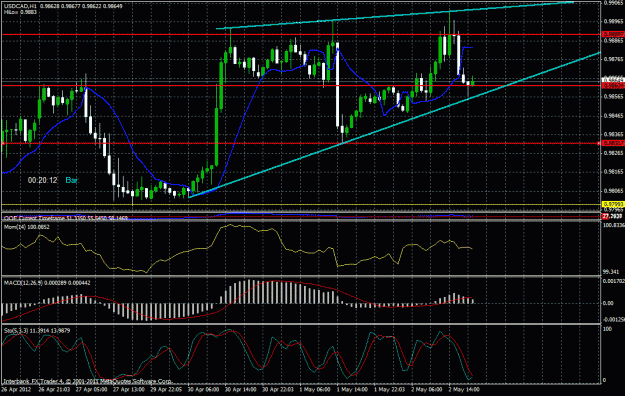This screenshot has height=396, width=625.
Task: Click the 29 Apr 22:05 time label
Action: click(166, 389)
